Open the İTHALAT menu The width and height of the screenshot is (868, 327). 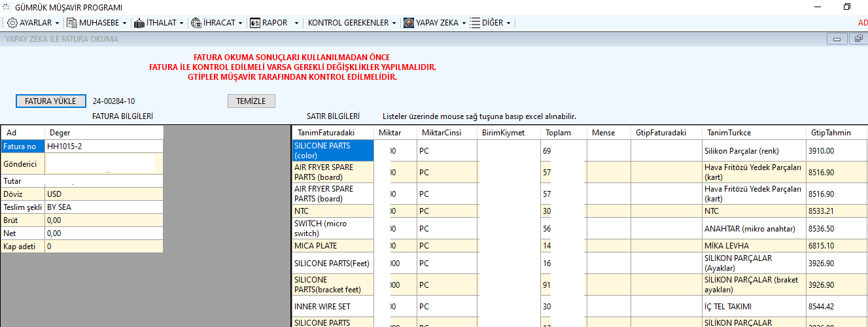click(159, 23)
